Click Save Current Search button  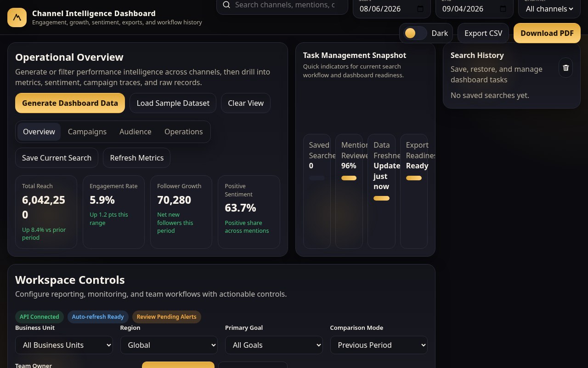point(57,158)
